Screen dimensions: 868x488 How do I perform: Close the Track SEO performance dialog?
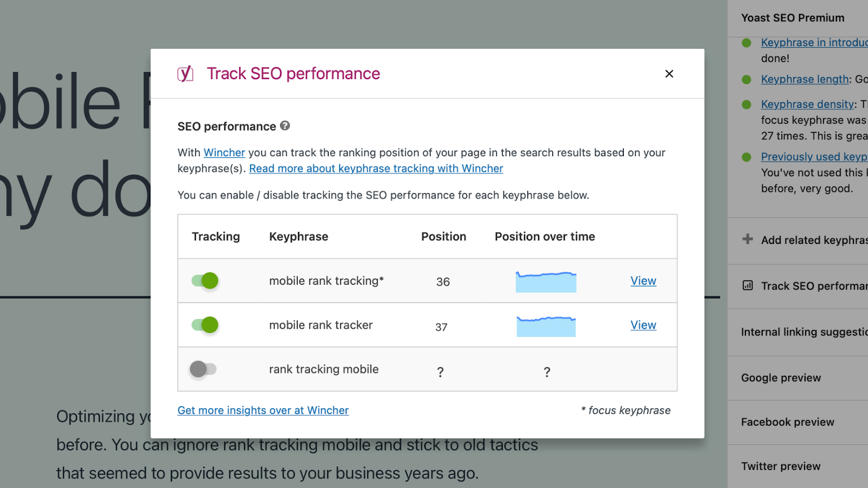[x=669, y=74]
